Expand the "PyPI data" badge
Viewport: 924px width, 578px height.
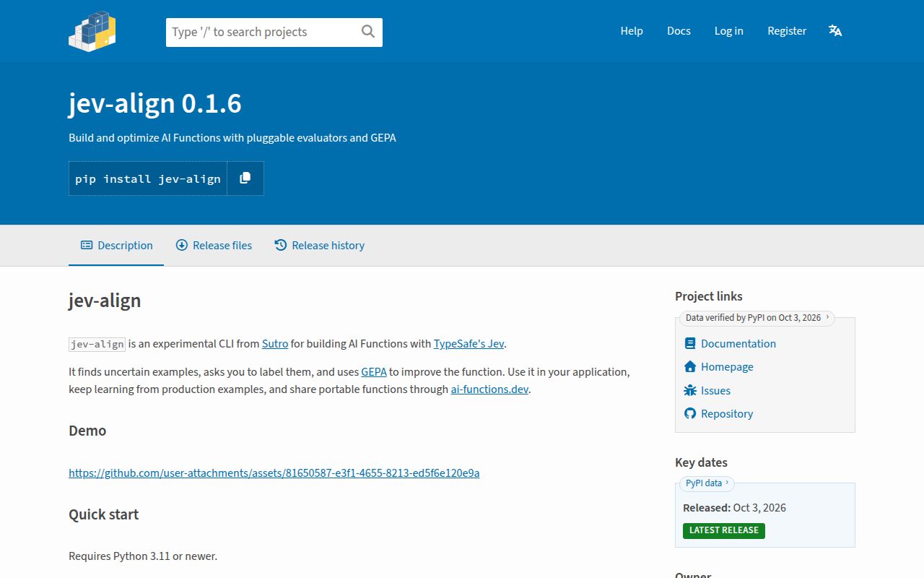(x=707, y=483)
